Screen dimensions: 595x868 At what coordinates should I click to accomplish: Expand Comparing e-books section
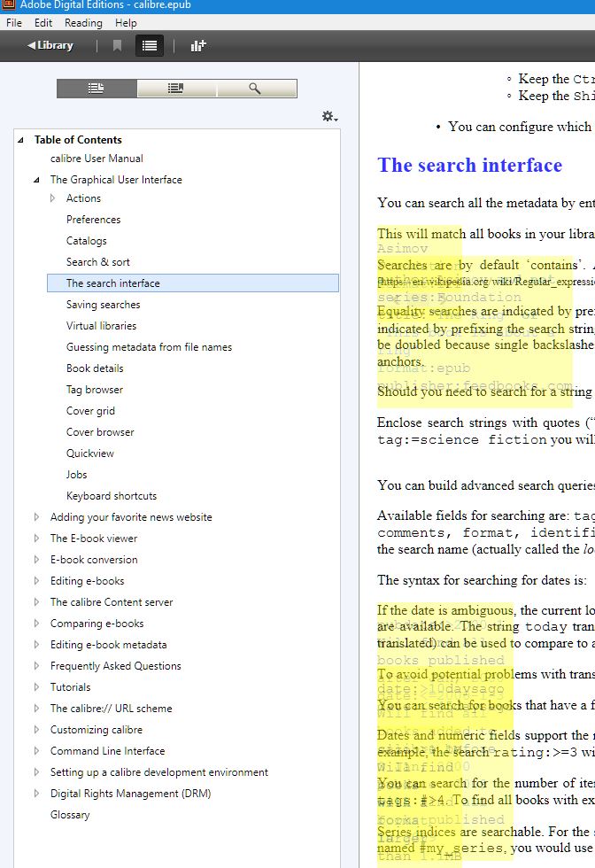tap(36, 624)
